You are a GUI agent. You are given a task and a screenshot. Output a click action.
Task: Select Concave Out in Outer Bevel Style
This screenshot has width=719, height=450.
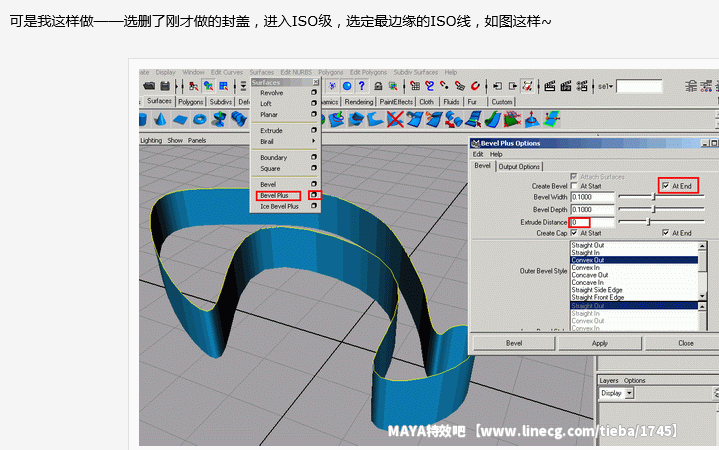coord(589,275)
